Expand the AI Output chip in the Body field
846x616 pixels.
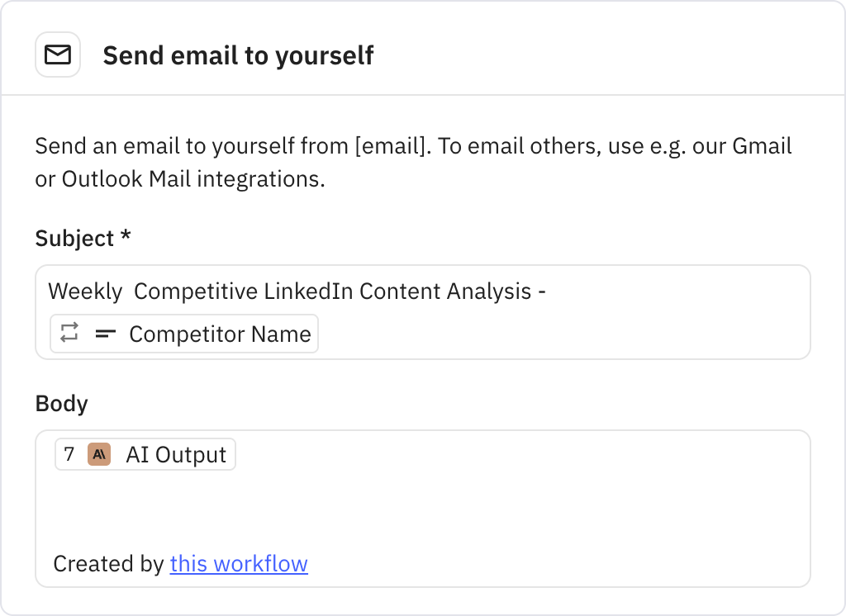pyautogui.click(x=145, y=453)
